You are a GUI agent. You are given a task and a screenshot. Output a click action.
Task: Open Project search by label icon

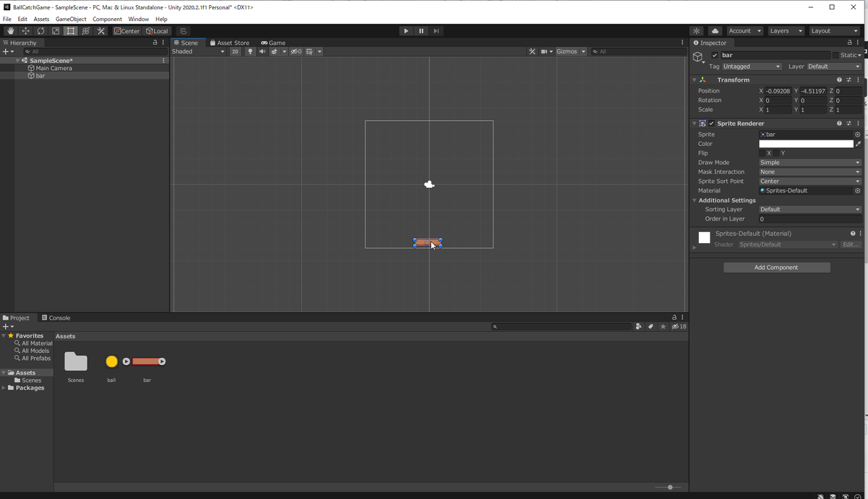click(651, 327)
